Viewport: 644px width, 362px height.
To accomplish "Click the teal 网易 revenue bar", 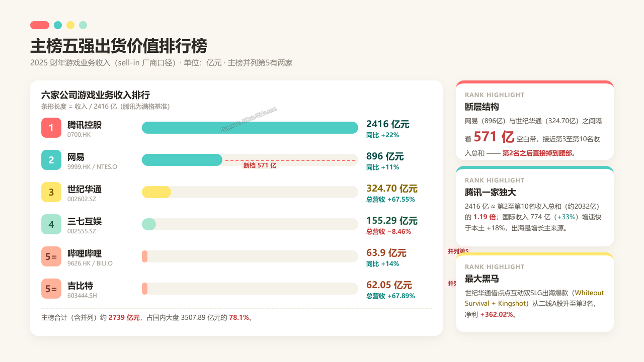I will click(x=182, y=160).
